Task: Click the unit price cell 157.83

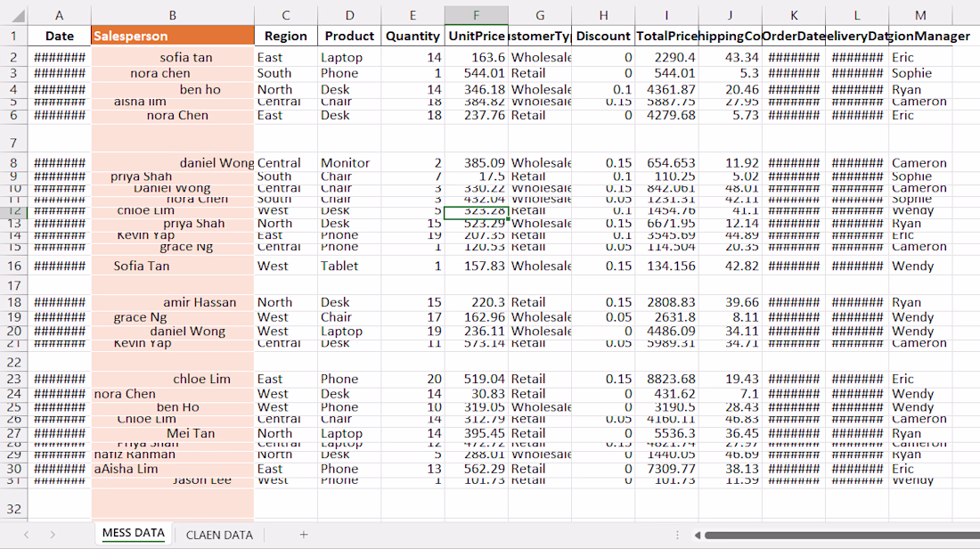Action: (477, 266)
